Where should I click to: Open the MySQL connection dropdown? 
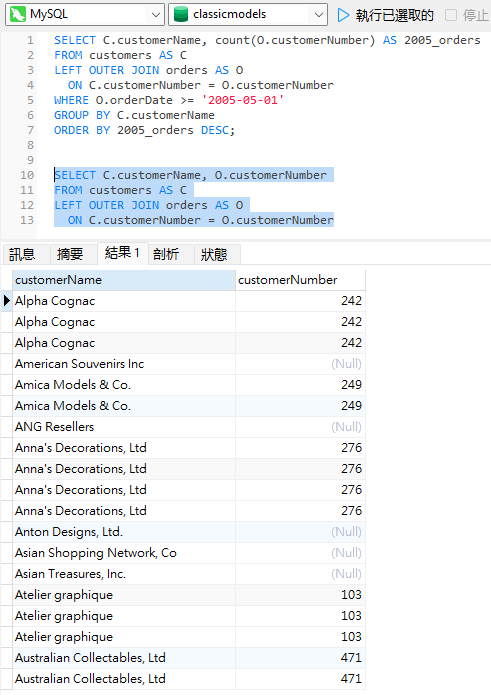(85, 14)
